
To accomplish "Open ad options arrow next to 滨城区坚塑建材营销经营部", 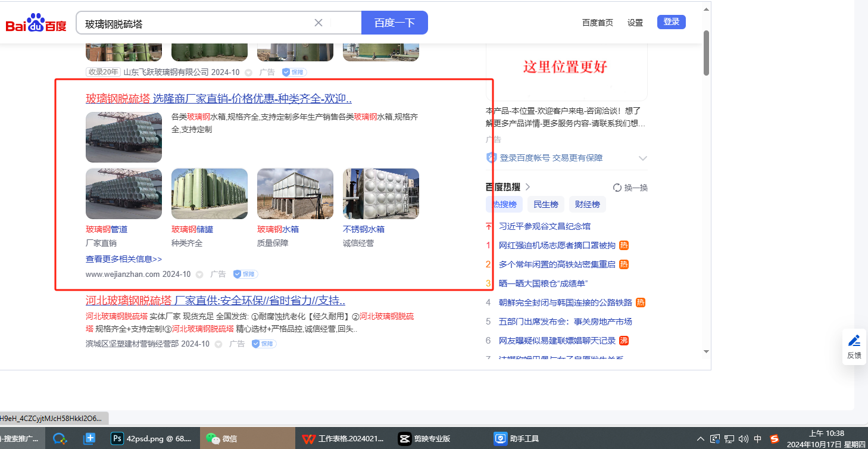I will (x=218, y=344).
